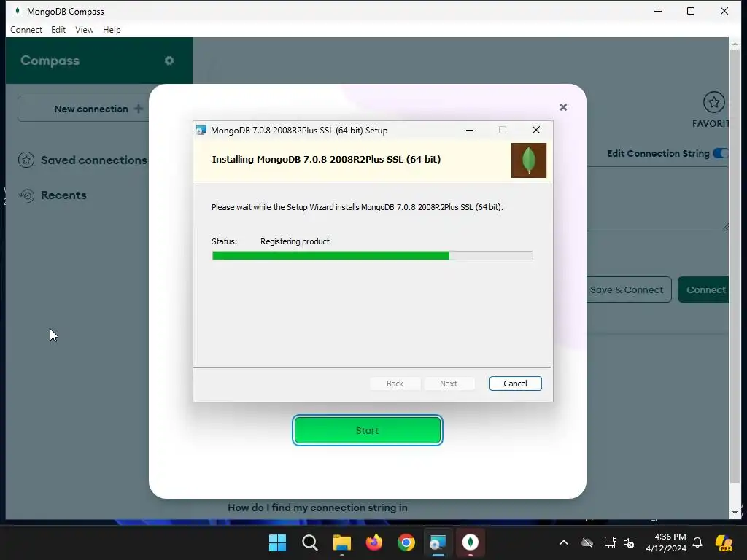
Task: Click the Setup window title bar icon
Action: (201, 130)
